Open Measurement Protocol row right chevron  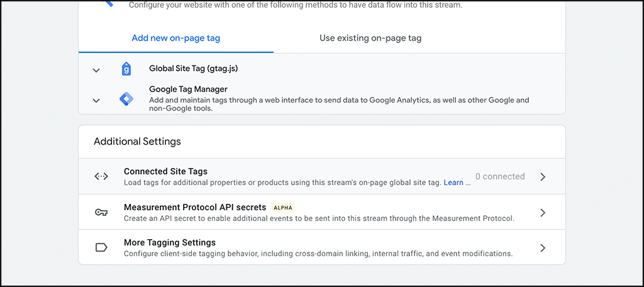tap(543, 213)
